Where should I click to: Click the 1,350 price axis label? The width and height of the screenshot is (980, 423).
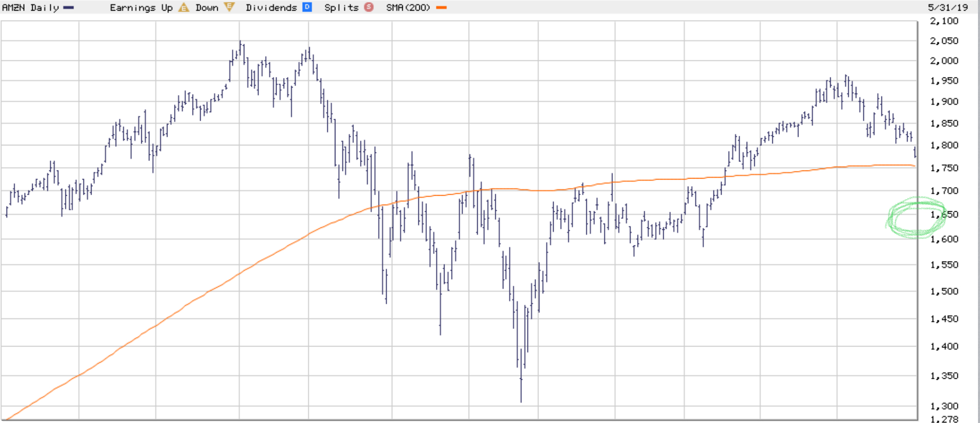point(944,376)
